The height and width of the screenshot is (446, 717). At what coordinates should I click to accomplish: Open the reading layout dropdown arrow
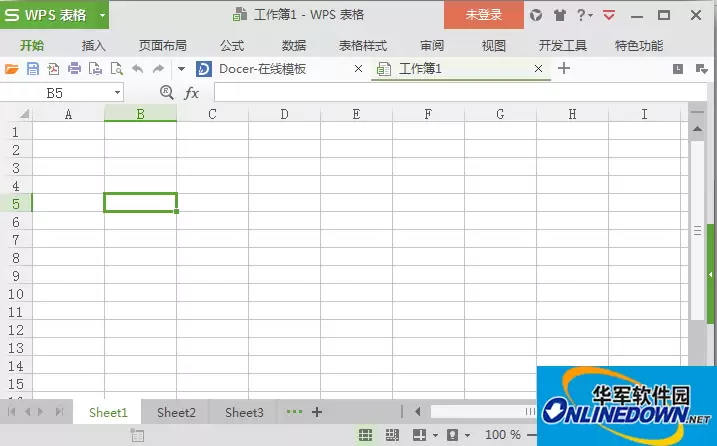pyautogui.click(x=435, y=435)
